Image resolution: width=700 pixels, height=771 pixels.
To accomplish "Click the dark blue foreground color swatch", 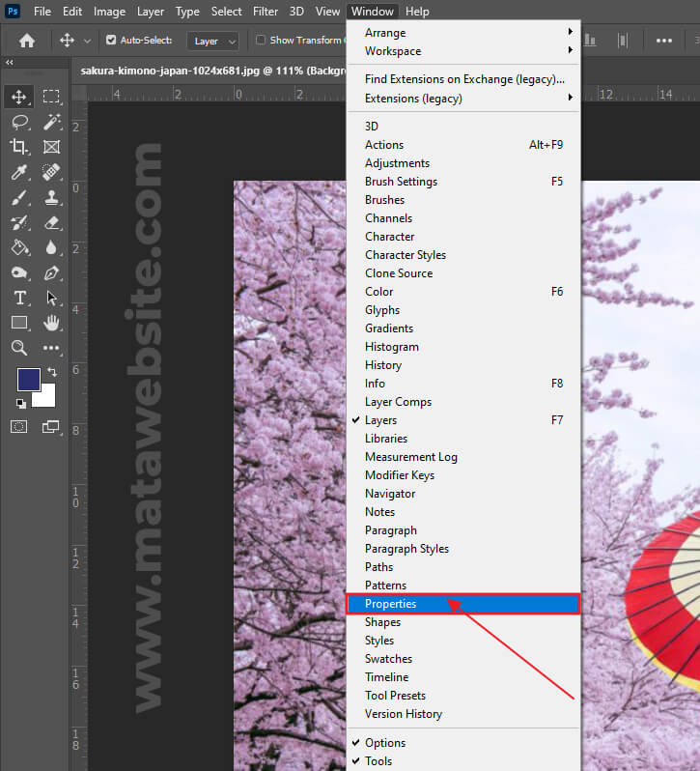I will (x=29, y=379).
